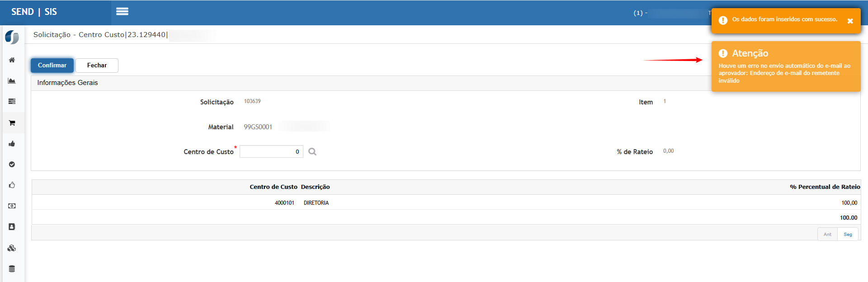This screenshot has height=282, width=868.
Task: Open the address book sidebar icon
Action: click(12, 227)
